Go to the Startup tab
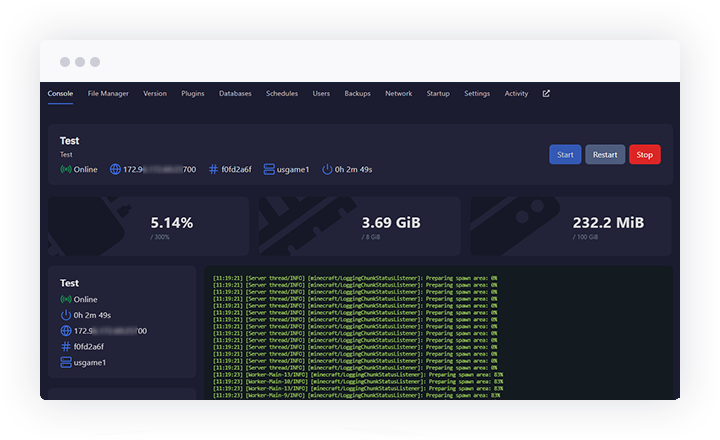Screen dimensions: 720x440 pos(438,93)
